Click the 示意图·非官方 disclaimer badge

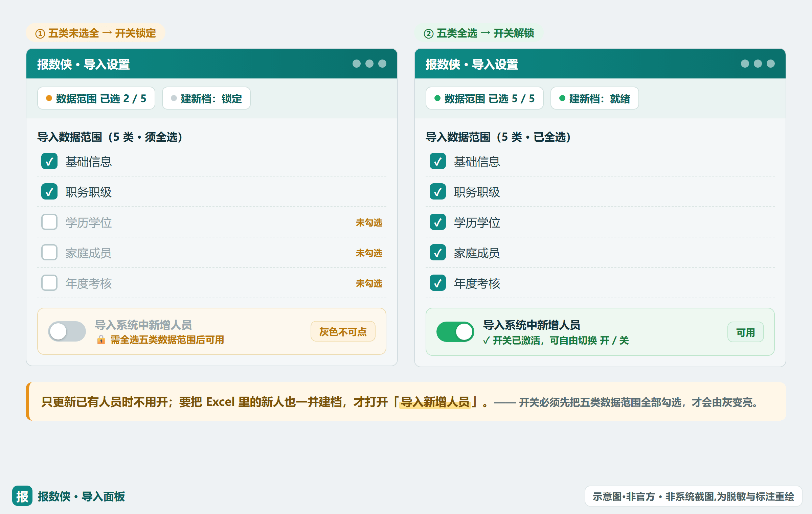coord(694,496)
